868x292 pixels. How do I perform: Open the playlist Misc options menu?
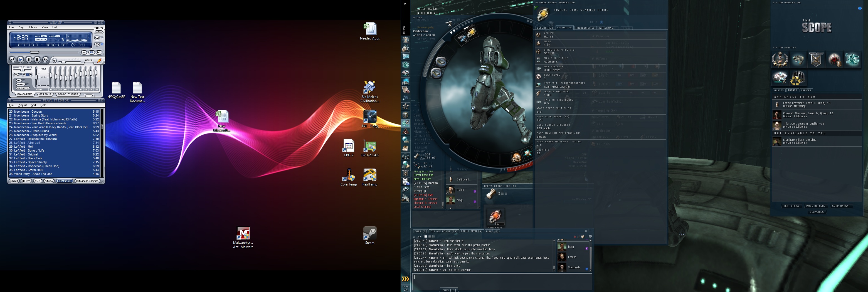coord(48,181)
